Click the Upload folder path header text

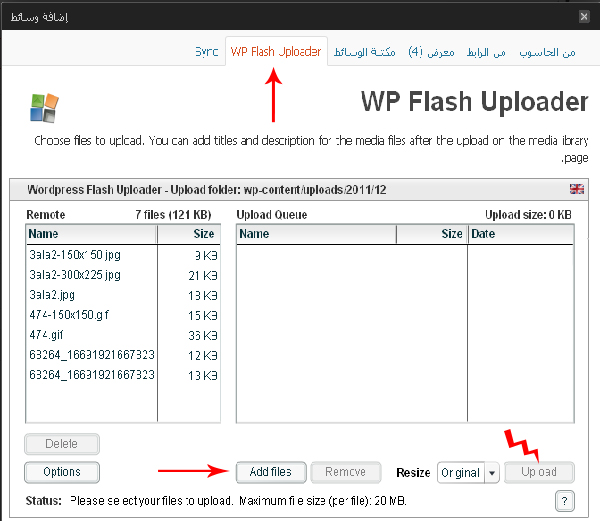coord(207,190)
